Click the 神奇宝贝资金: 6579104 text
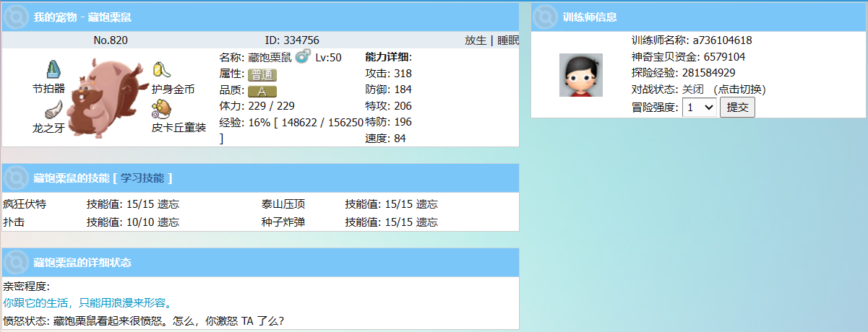 pos(688,57)
